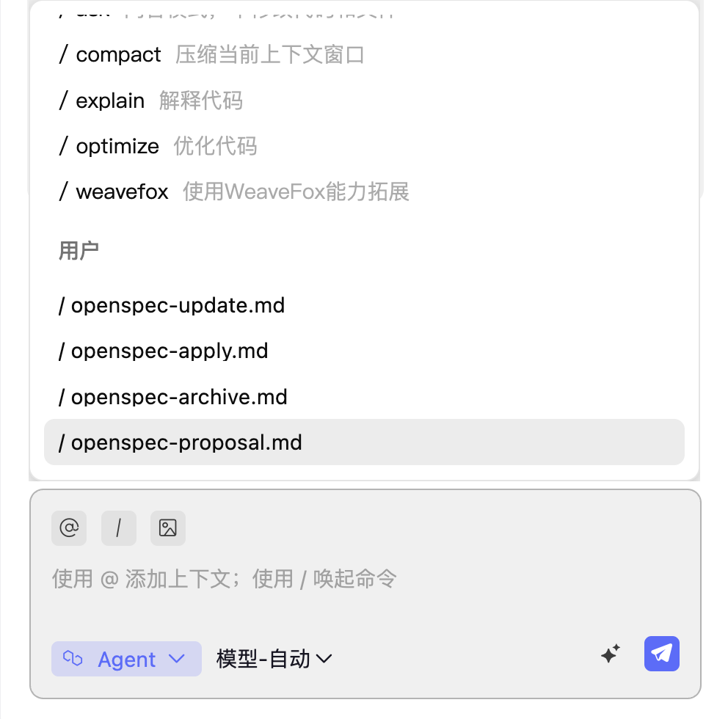This screenshot has height=719, width=728.
Task: Click the blue send message icon
Action: point(661,654)
